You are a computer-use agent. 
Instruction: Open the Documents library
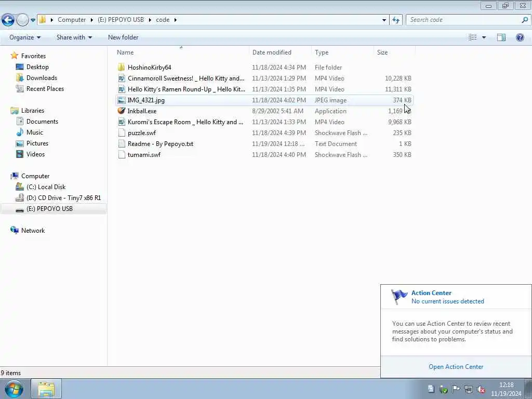pyautogui.click(x=42, y=122)
